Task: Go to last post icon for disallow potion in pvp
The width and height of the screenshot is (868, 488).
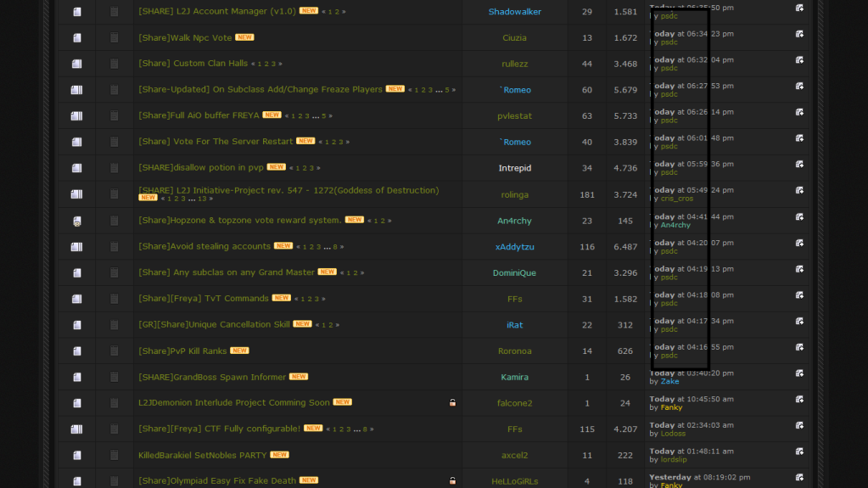Action: [799, 164]
